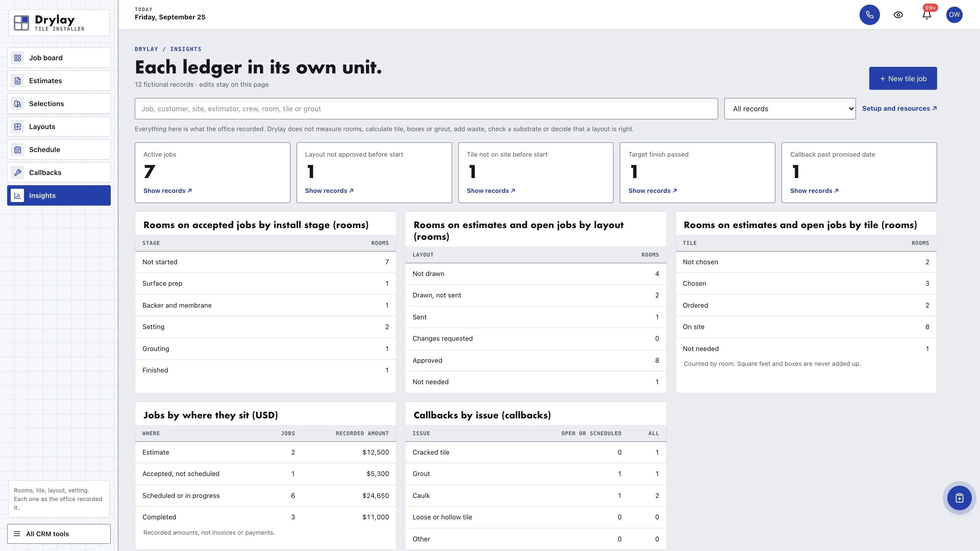Click the DRYLAY breadcrumb link

pos(146,49)
